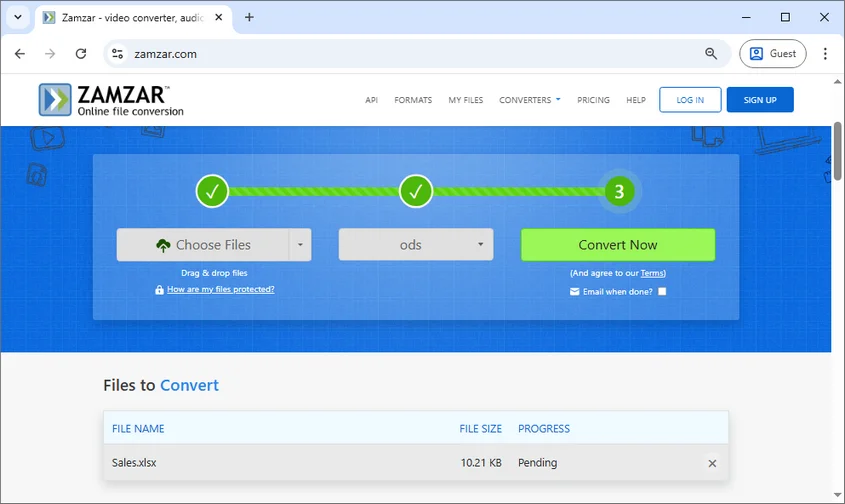Screen dimensions: 845x504
Task: Open the HELP page
Action: pyautogui.click(x=636, y=100)
